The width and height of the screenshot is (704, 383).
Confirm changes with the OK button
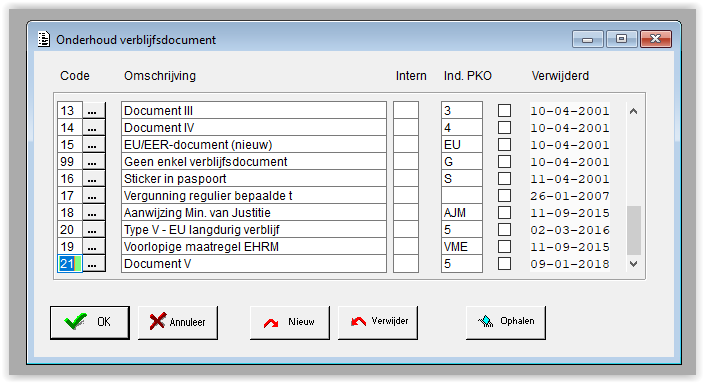[90, 322]
